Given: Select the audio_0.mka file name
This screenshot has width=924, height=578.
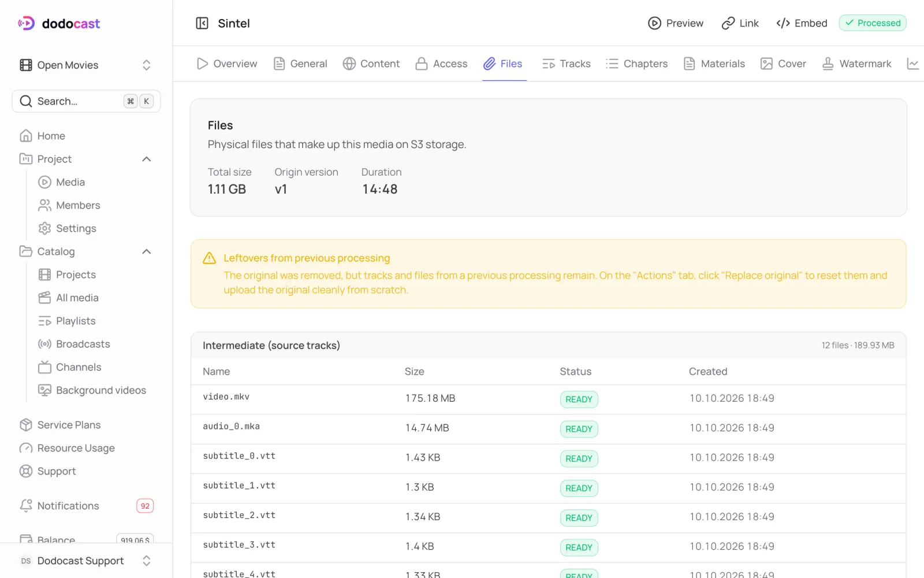Looking at the screenshot, I should coord(231,427).
